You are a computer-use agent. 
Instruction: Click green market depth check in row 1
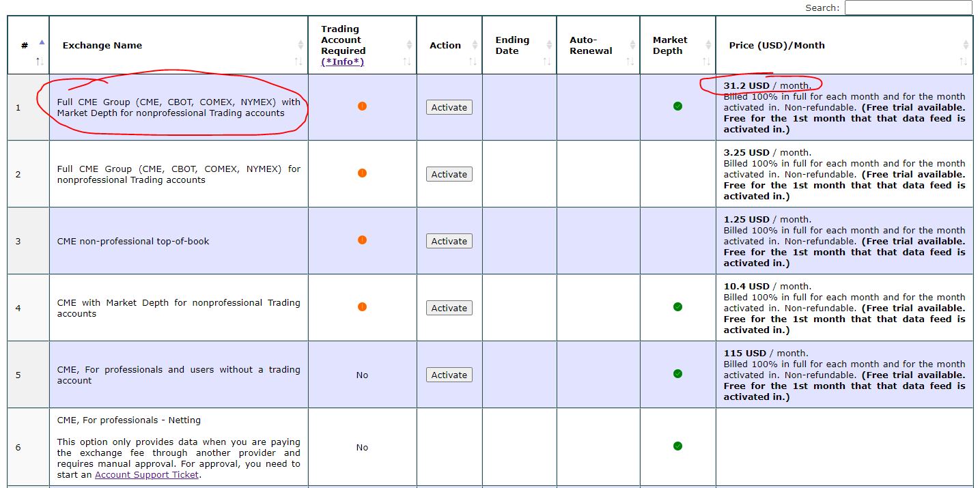tap(677, 106)
